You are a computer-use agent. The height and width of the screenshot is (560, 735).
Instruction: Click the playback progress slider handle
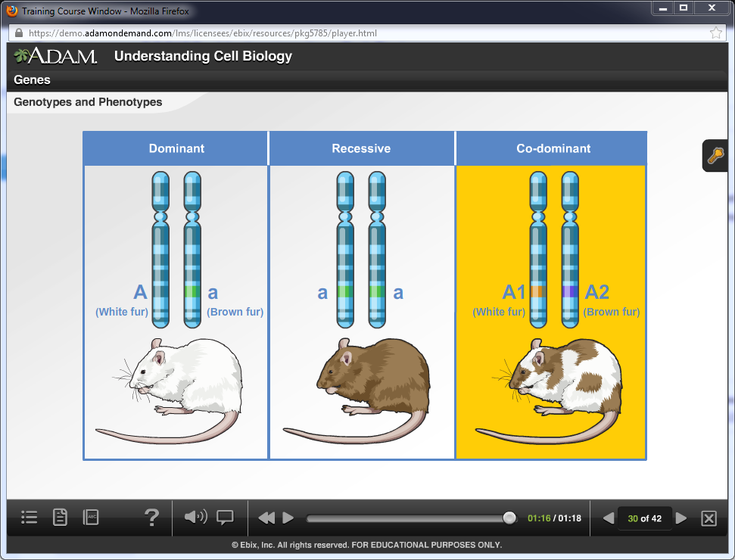[x=509, y=518]
